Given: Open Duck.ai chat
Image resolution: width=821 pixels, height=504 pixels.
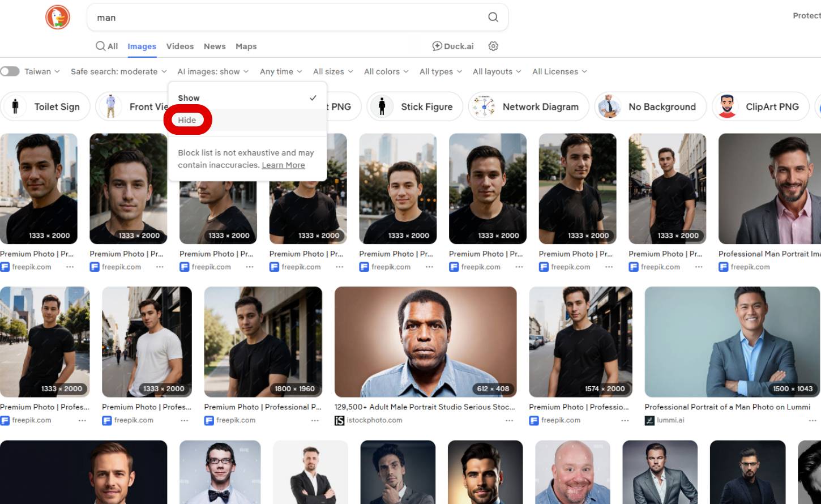Looking at the screenshot, I should point(453,46).
